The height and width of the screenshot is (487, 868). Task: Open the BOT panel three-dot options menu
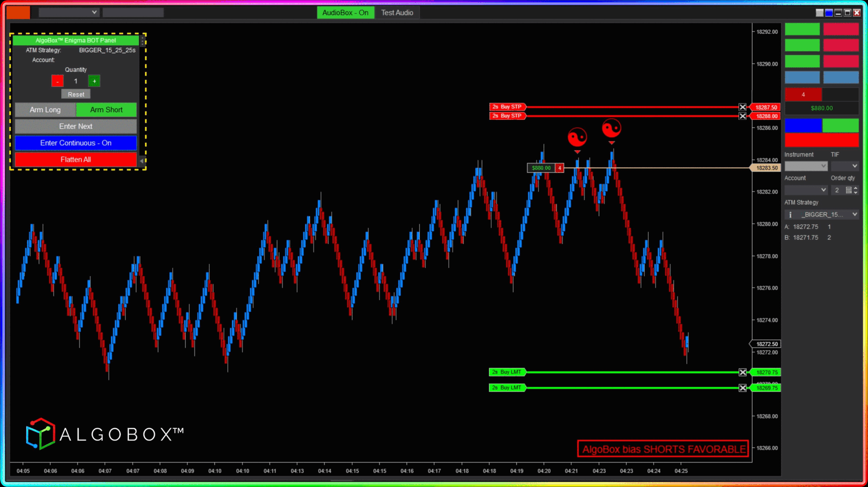click(142, 41)
